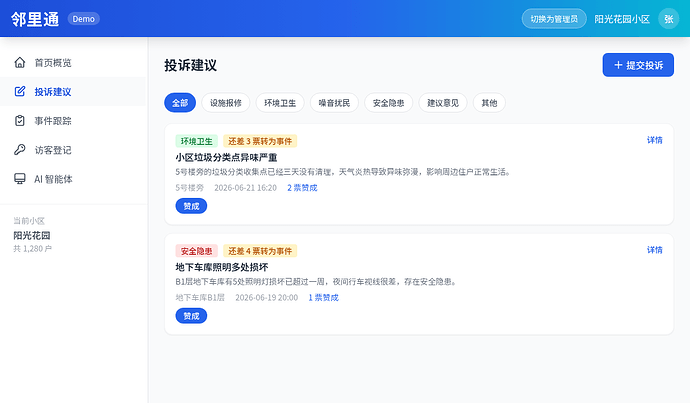Click 共 1,280 户 in the sidebar
Image resolution: width=690 pixels, height=403 pixels.
coord(33,249)
